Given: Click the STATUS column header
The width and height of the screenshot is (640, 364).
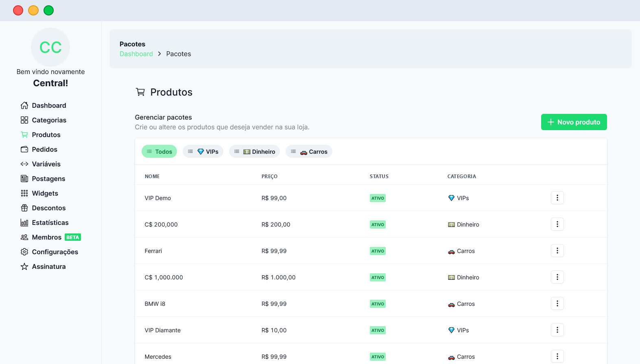Looking at the screenshot, I should [379, 177].
